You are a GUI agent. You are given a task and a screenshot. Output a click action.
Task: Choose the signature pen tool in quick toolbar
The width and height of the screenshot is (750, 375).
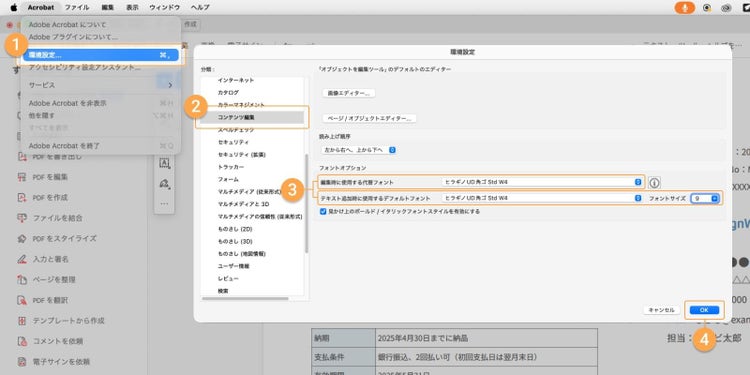(165, 183)
